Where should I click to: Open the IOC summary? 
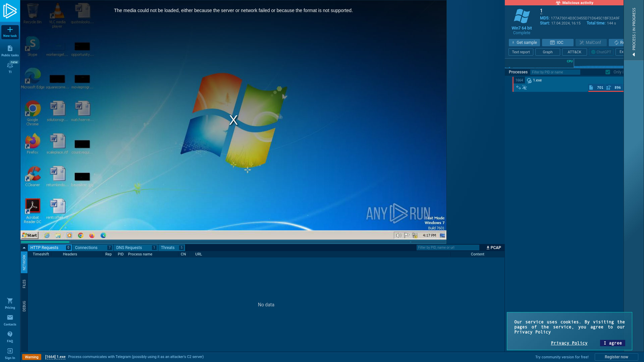click(558, 43)
